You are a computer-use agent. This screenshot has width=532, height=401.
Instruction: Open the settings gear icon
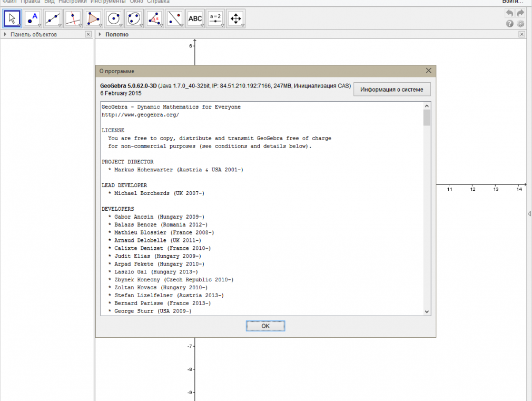click(520, 23)
